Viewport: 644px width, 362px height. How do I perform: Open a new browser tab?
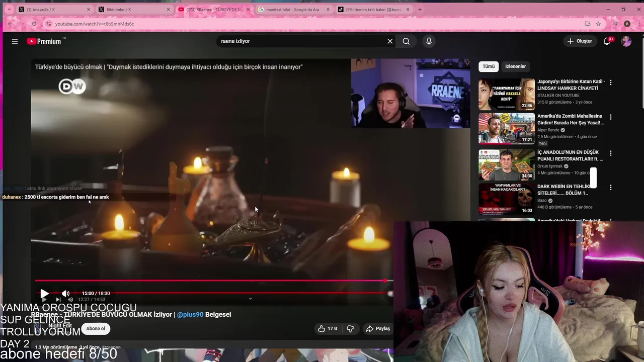[420, 10]
